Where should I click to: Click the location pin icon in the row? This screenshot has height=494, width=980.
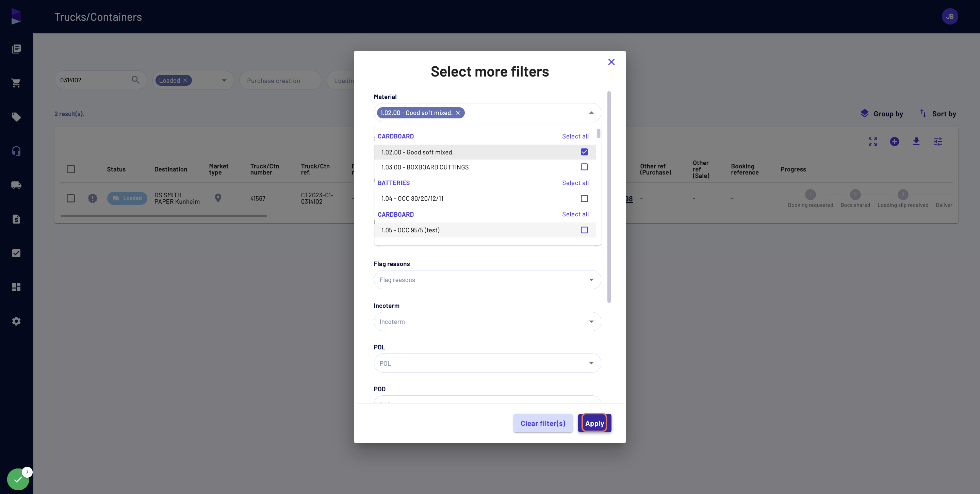click(218, 198)
